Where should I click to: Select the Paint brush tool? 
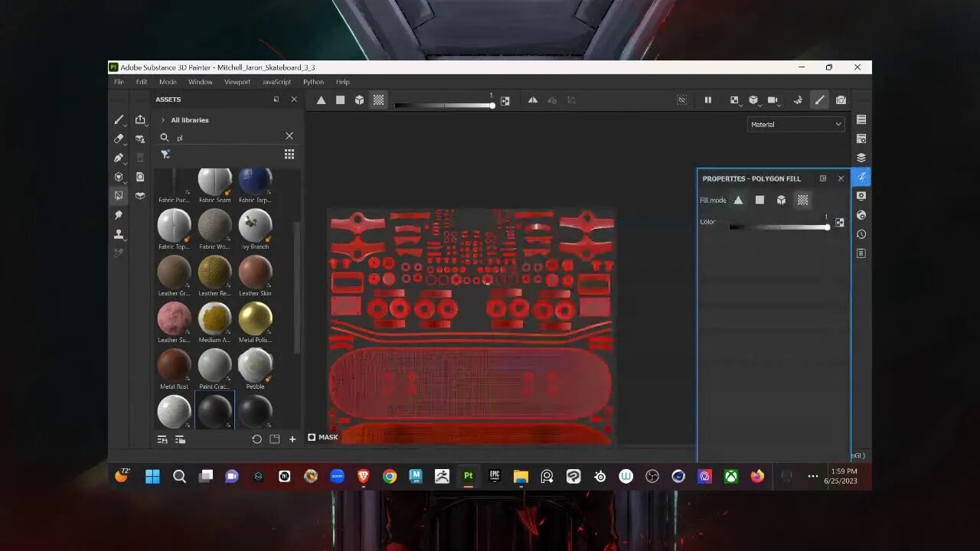pos(119,120)
